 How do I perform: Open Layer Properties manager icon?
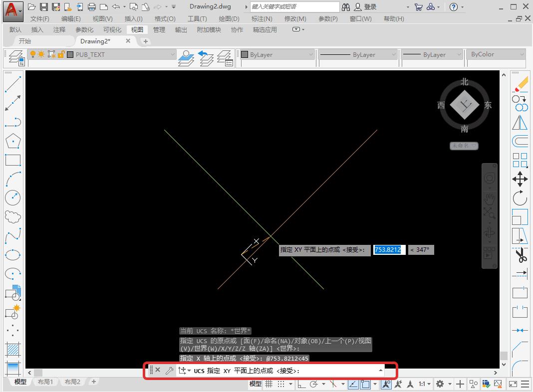(x=16, y=58)
